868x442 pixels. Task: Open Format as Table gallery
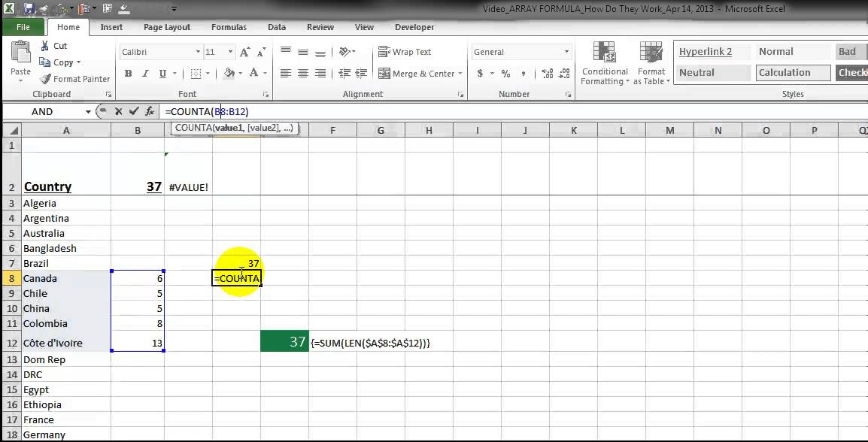pos(651,63)
